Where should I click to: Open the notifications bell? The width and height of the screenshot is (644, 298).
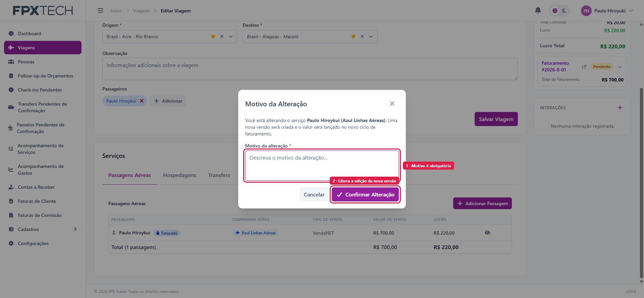[x=538, y=10]
